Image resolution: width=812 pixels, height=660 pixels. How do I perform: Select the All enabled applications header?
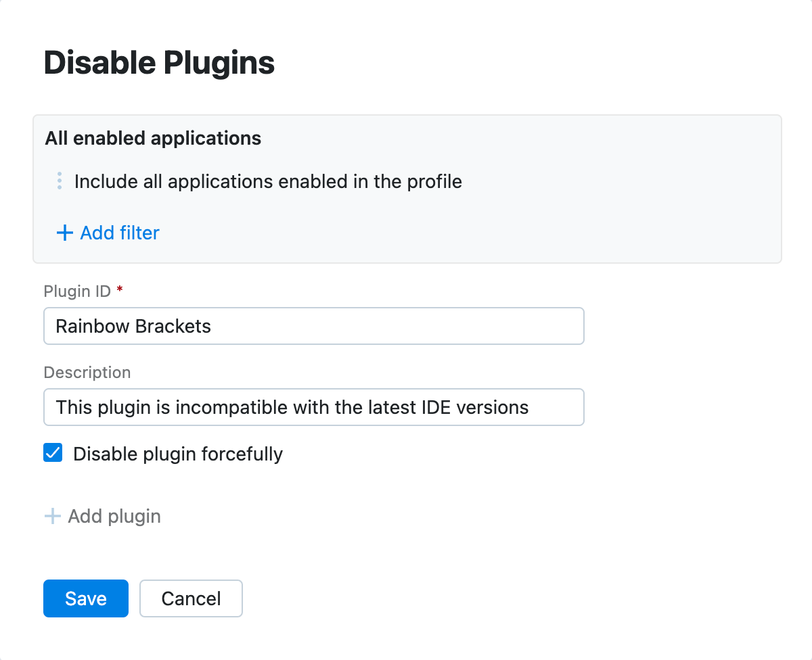(152, 138)
